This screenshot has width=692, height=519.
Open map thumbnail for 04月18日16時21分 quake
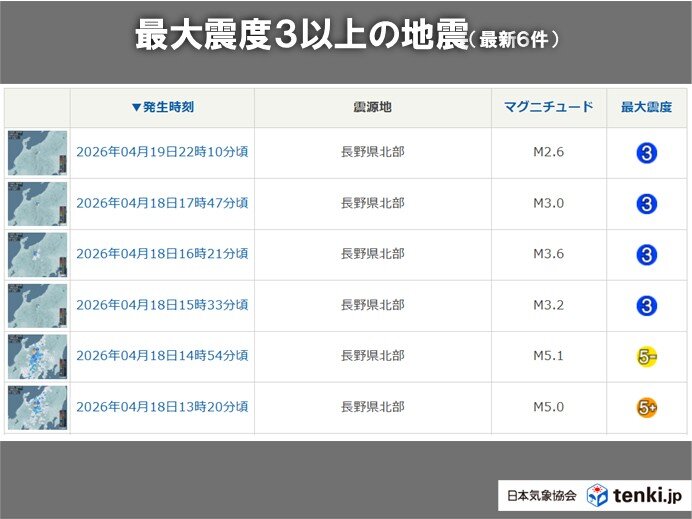coord(38,255)
